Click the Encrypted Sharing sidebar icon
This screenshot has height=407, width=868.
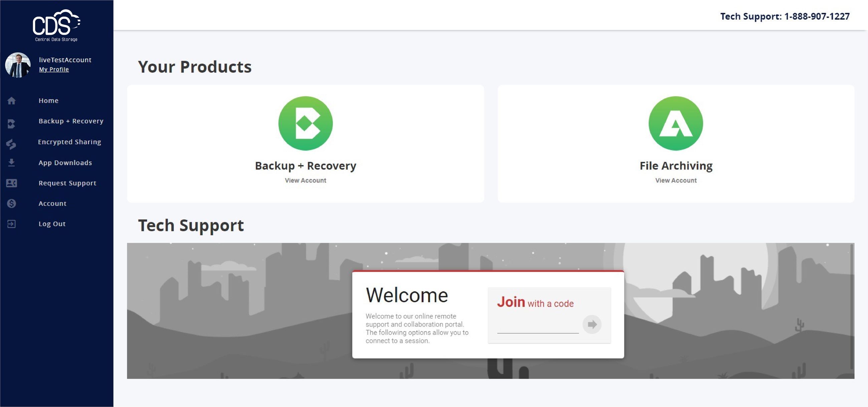click(11, 144)
